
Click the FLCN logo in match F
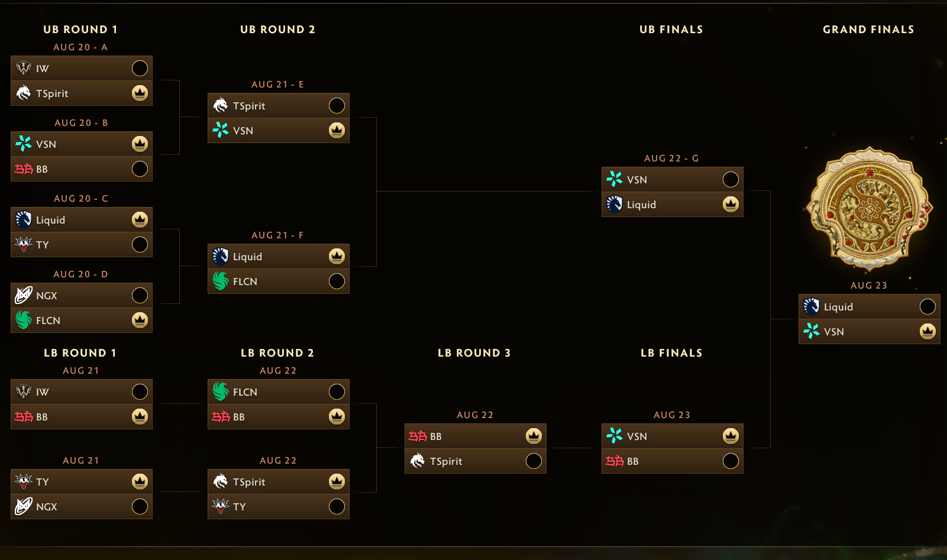coord(221,281)
